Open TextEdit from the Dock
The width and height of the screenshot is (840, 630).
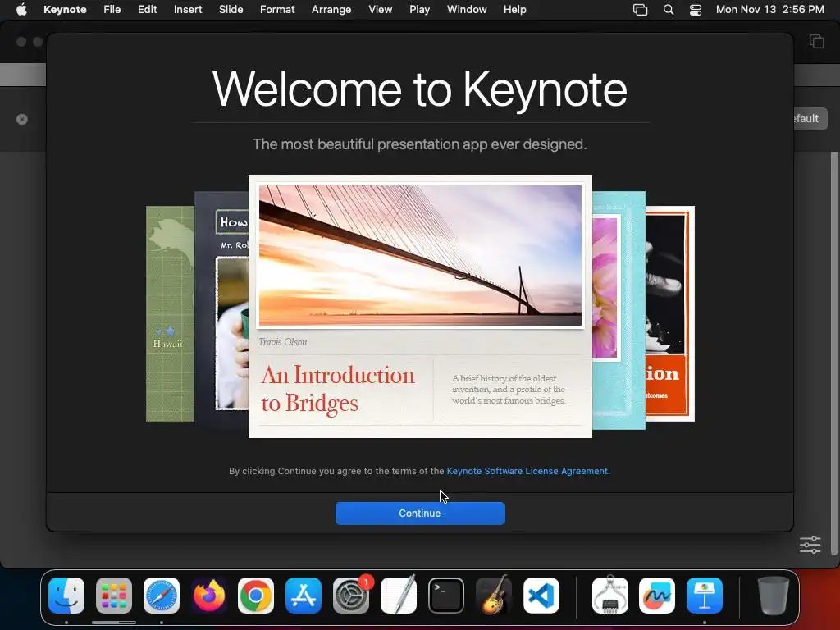pos(399,596)
